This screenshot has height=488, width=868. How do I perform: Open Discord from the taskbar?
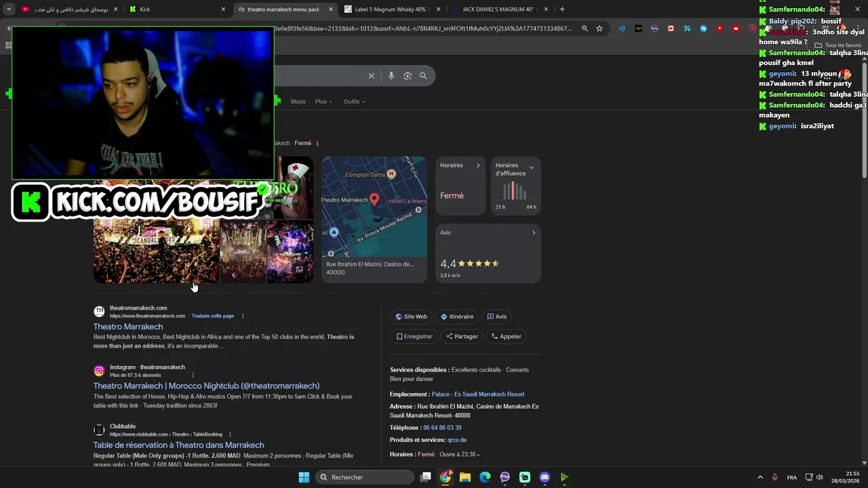tap(545, 477)
